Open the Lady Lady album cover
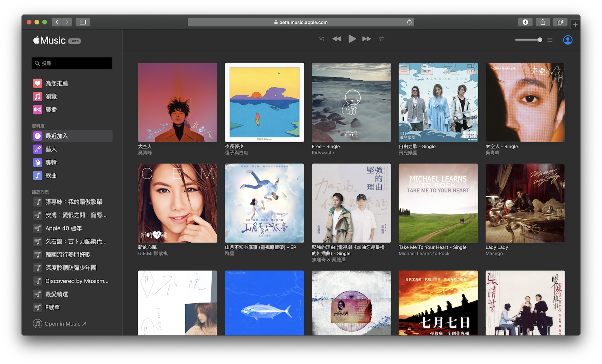 point(525,203)
